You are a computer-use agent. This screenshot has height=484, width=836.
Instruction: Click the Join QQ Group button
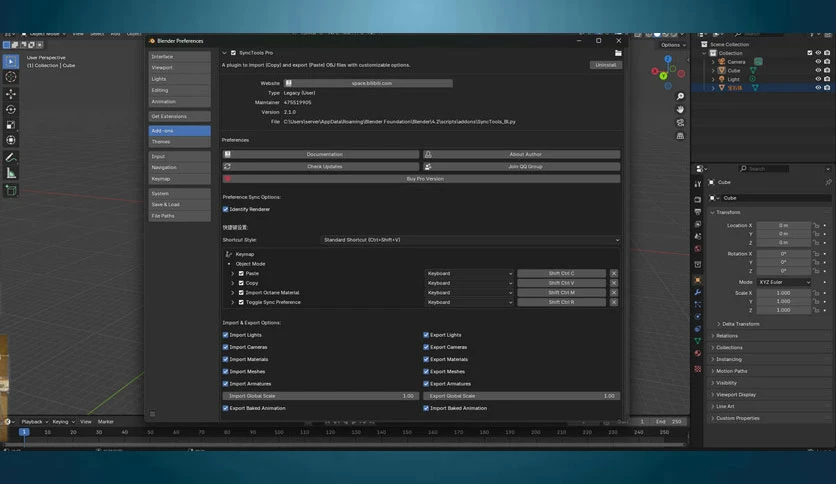pos(522,166)
